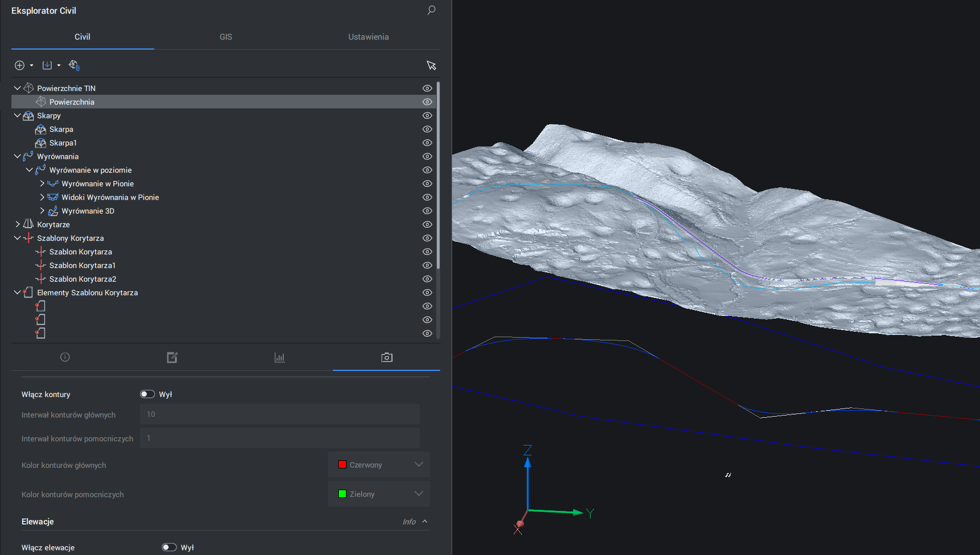
Task: Click the green Zielony color swatch
Action: tap(342, 494)
